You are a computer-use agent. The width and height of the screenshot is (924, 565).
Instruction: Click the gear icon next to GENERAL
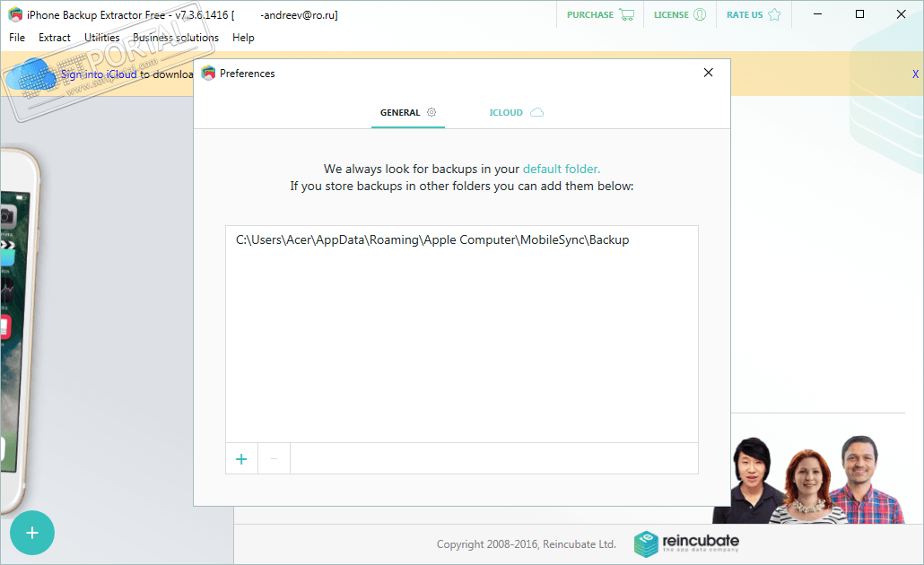tap(431, 112)
